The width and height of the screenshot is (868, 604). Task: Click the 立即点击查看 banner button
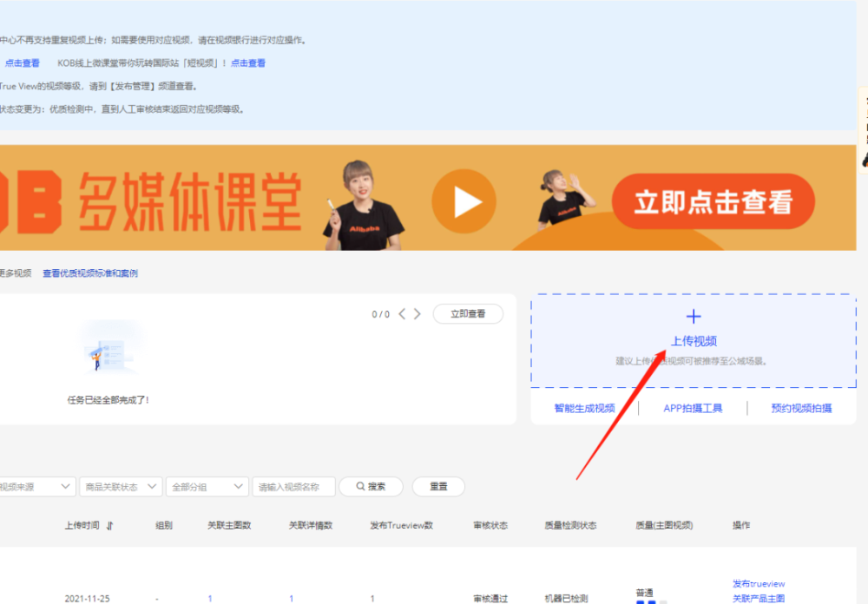(713, 201)
